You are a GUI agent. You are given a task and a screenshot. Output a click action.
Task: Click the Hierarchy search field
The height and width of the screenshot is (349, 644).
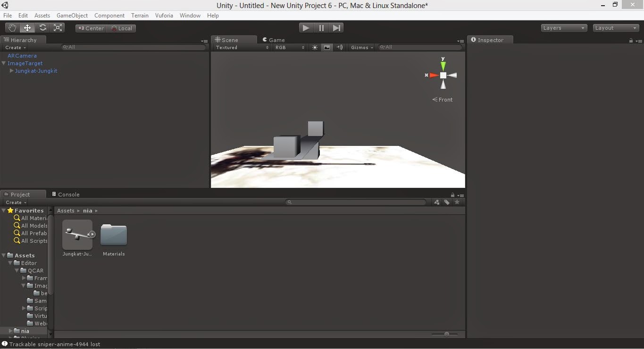click(x=134, y=47)
